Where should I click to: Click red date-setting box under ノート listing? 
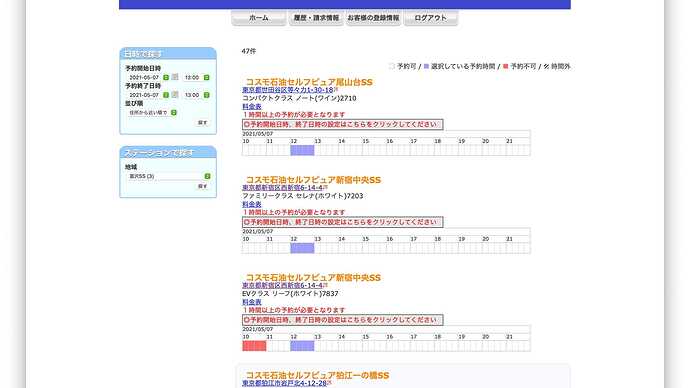click(343, 124)
